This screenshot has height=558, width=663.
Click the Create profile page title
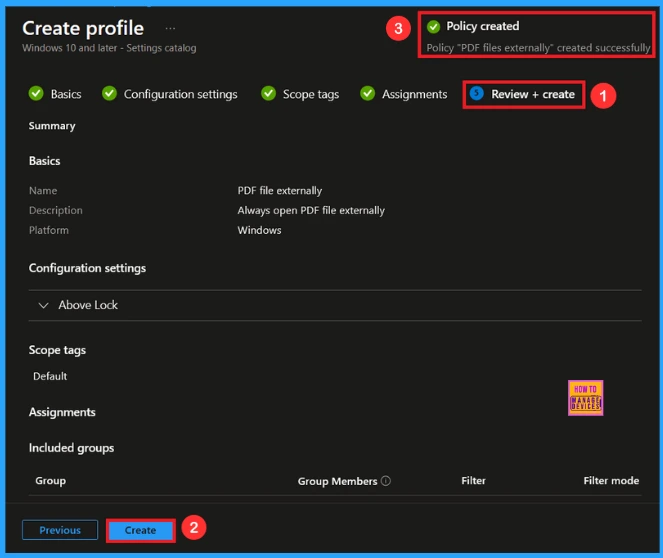(83, 28)
